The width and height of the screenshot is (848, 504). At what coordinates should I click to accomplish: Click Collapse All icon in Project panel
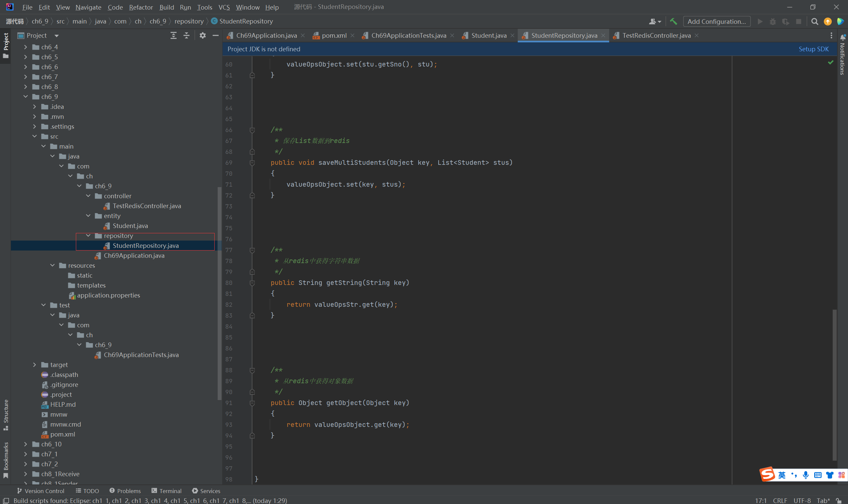pyautogui.click(x=186, y=35)
